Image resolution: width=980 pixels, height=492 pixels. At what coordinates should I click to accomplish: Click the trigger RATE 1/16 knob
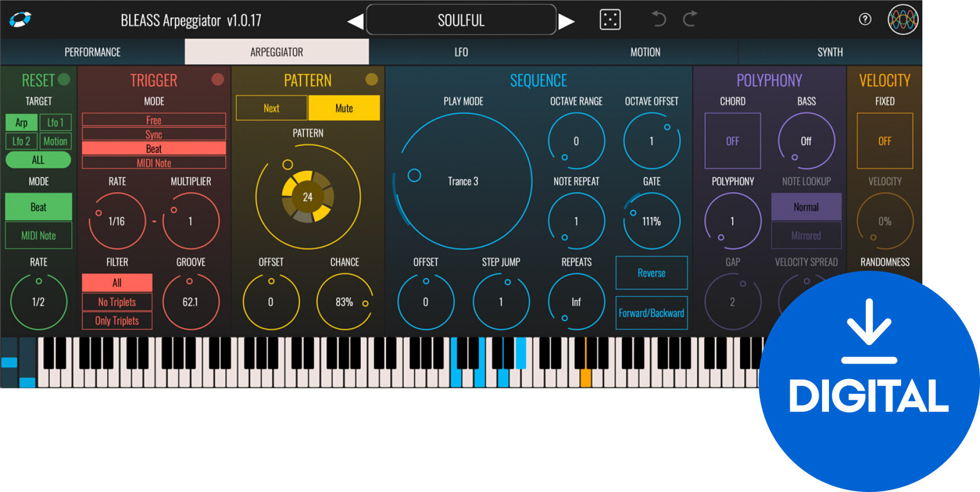[x=117, y=221]
